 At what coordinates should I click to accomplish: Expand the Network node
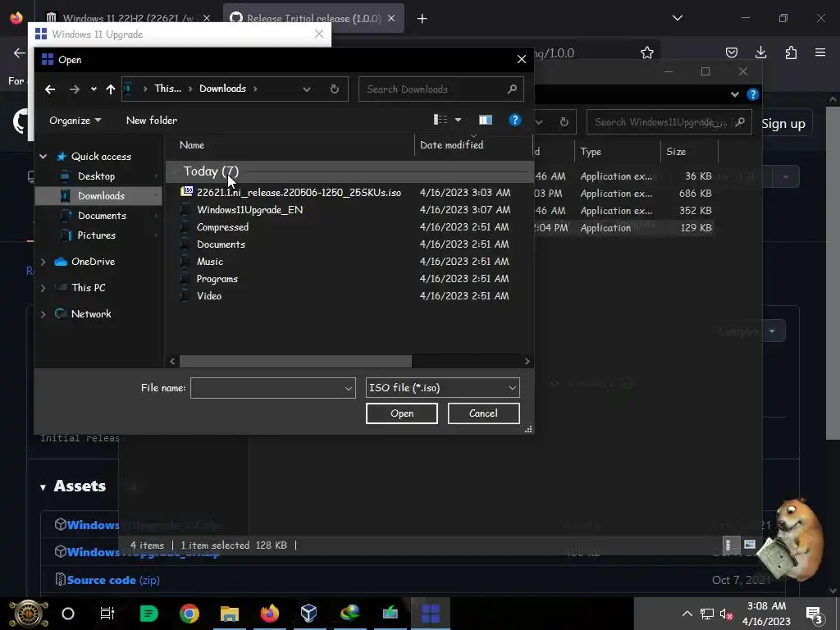tap(43, 314)
